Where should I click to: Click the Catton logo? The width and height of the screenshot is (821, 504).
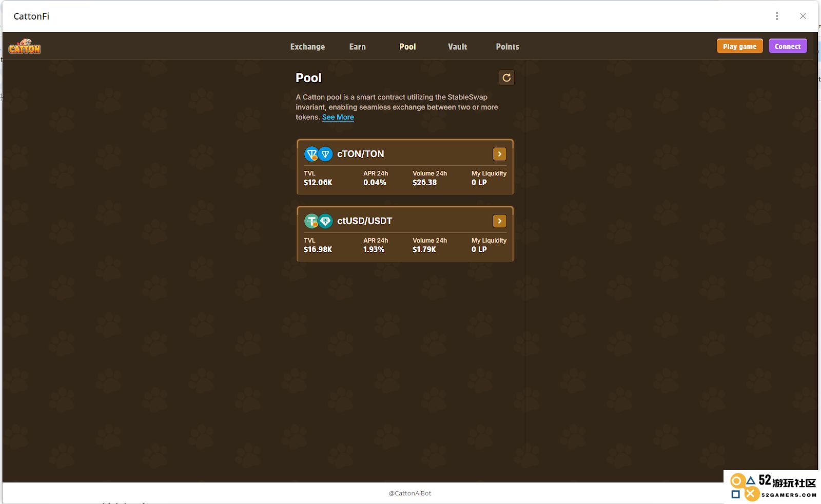24,46
